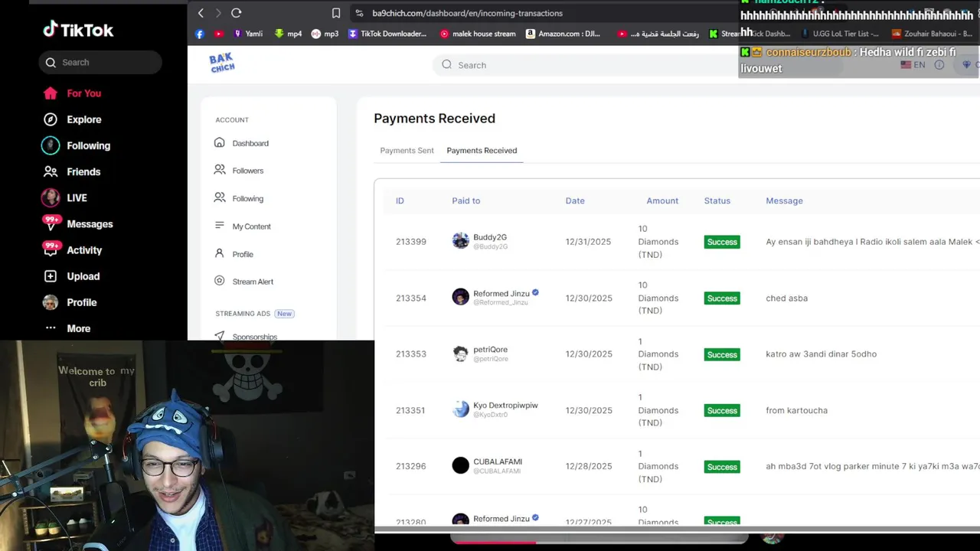Open U.GG LoL Tier List bookmark
Screen dimensions: 980x551
pyautogui.click(x=840, y=34)
